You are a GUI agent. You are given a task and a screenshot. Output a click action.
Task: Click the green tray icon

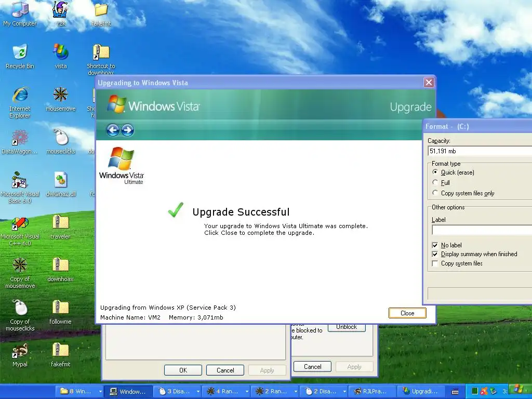pyautogui.click(x=475, y=391)
